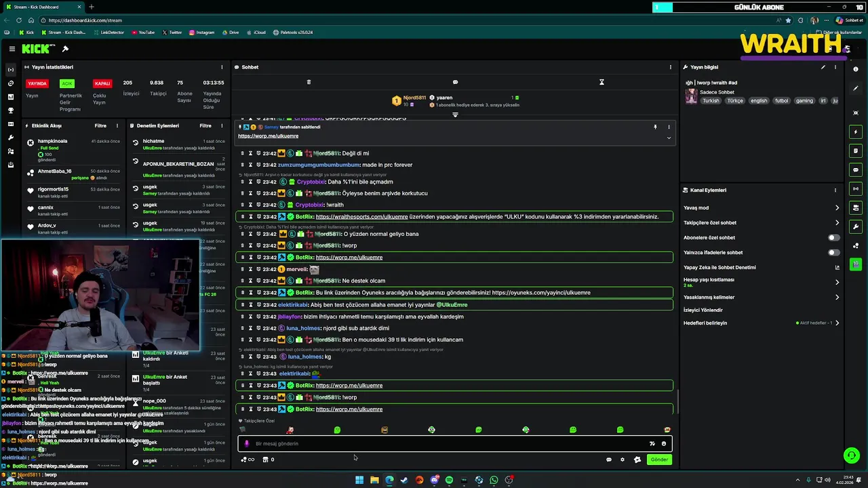Toggle the lightning activity widget in right sidebar
This screenshot has width=868, height=488.
(x=856, y=131)
